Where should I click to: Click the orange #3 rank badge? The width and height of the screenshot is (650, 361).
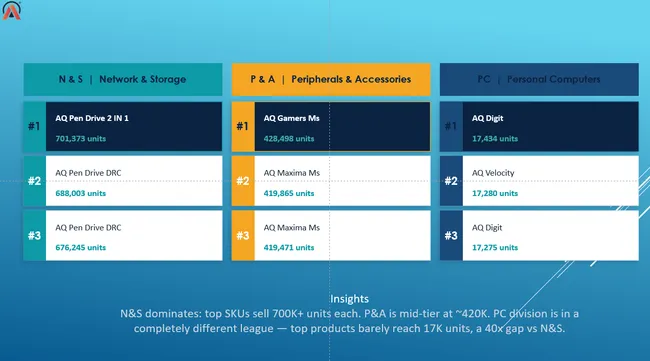point(243,235)
